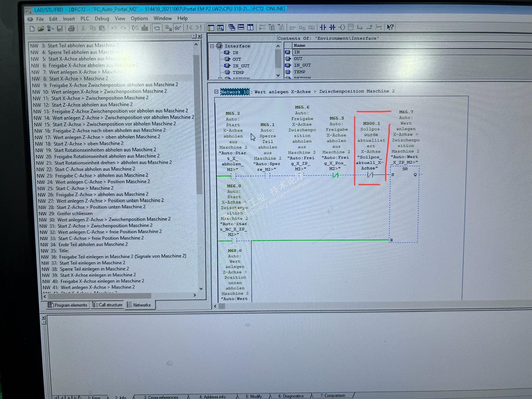Click the Download to PLC icon

click(145, 28)
